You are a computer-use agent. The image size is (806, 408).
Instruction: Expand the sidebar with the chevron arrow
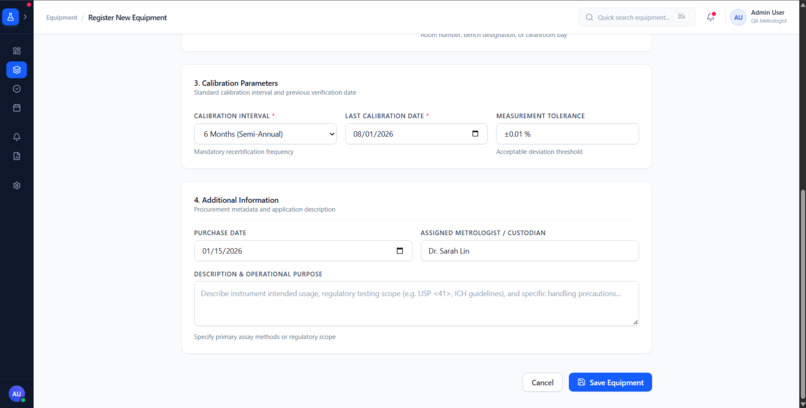[25, 17]
